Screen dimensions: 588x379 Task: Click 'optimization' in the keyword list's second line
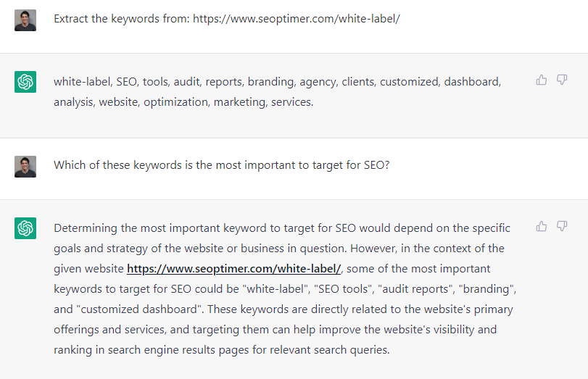pos(175,102)
